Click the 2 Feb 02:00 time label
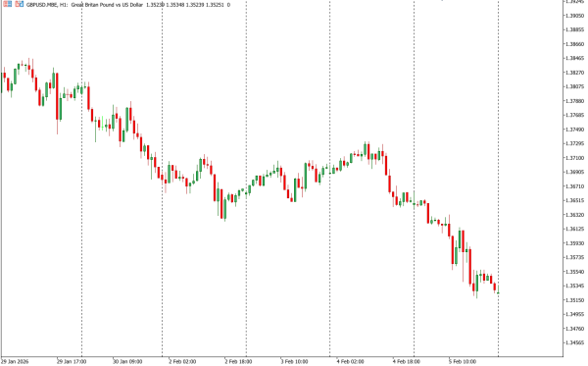 [182, 362]
